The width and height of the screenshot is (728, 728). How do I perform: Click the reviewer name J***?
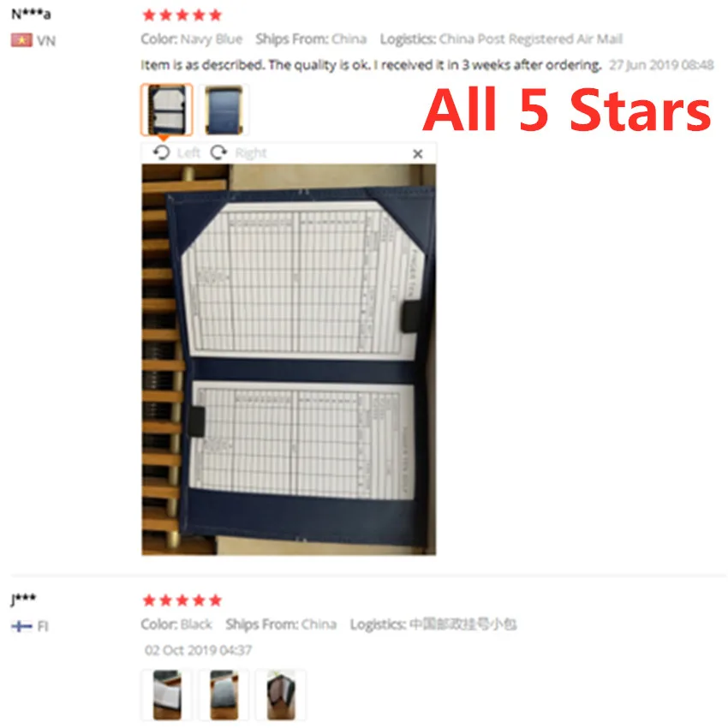click(x=23, y=599)
